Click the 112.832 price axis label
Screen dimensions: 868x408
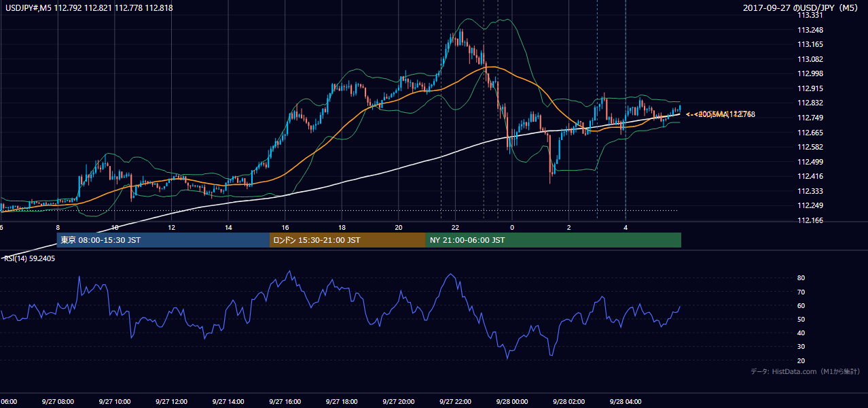810,103
